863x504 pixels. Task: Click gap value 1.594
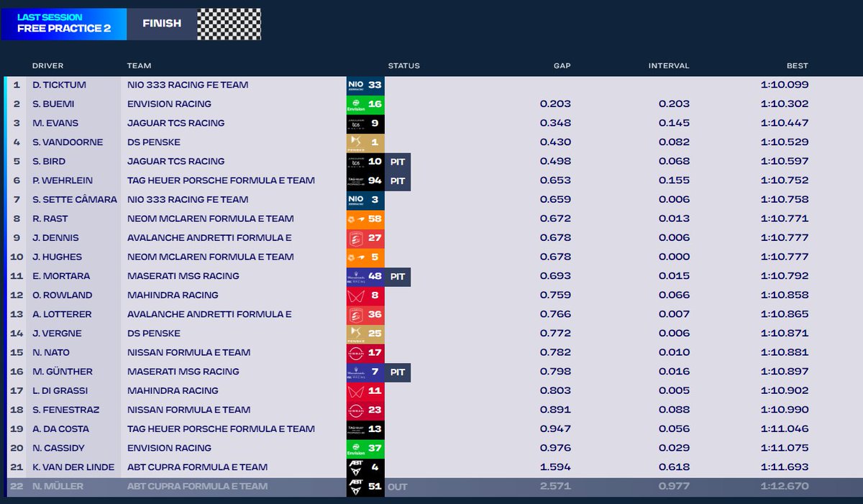(x=555, y=467)
